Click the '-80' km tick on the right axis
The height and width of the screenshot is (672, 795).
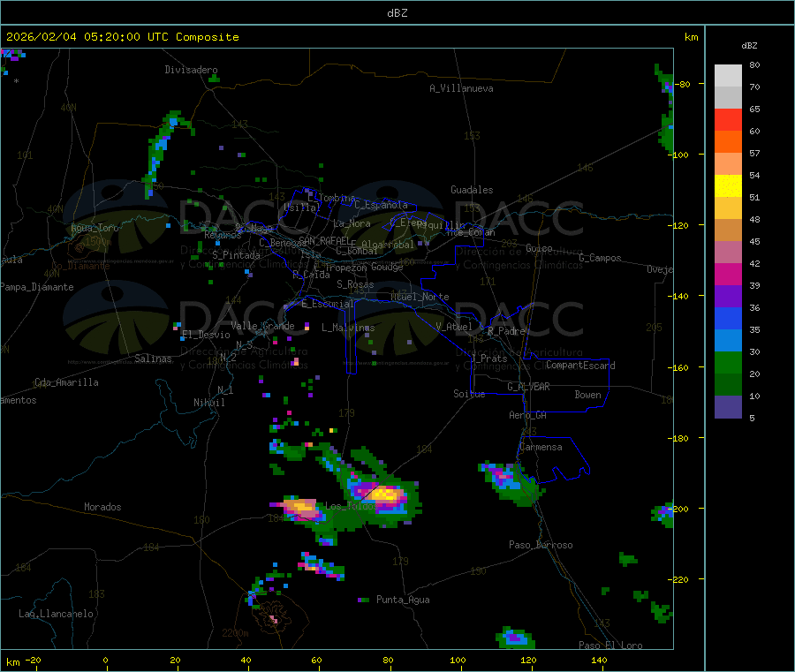tap(681, 84)
